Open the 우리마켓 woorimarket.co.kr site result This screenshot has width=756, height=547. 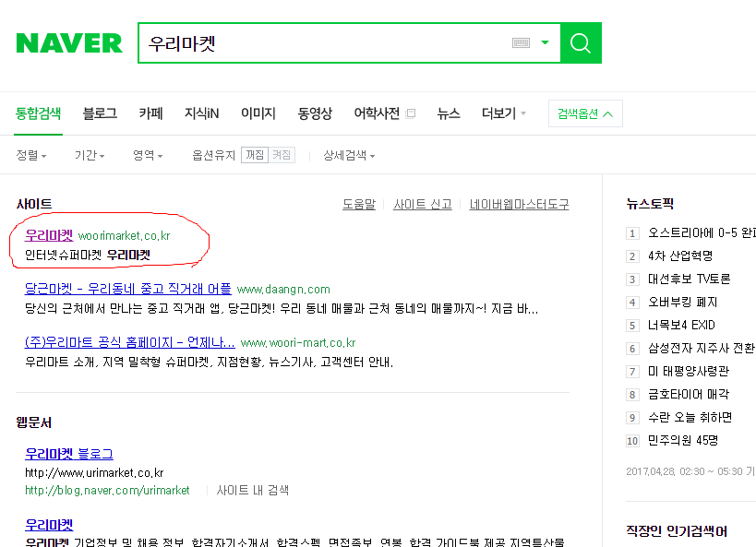click(49, 235)
